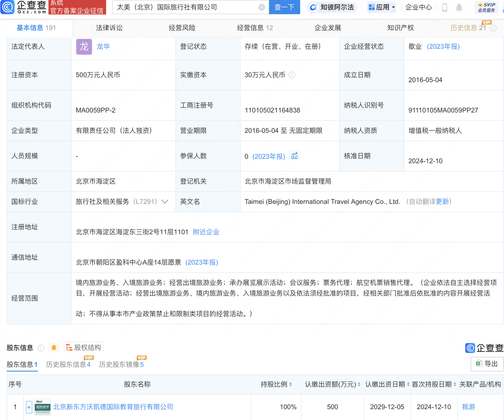Switch to 法律诉讼 tab
This screenshot has height=420, width=504.
109,28
